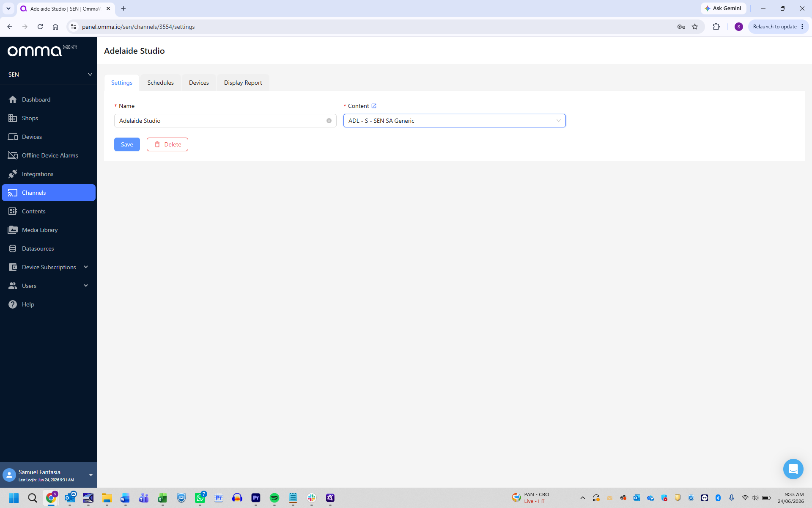Switch to the Settings tab

(x=122, y=83)
